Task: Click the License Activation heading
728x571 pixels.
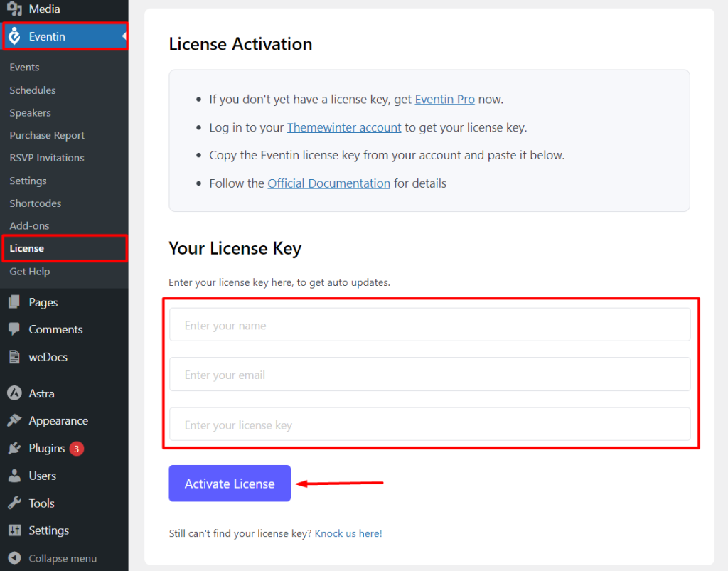Action: [x=240, y=43]
